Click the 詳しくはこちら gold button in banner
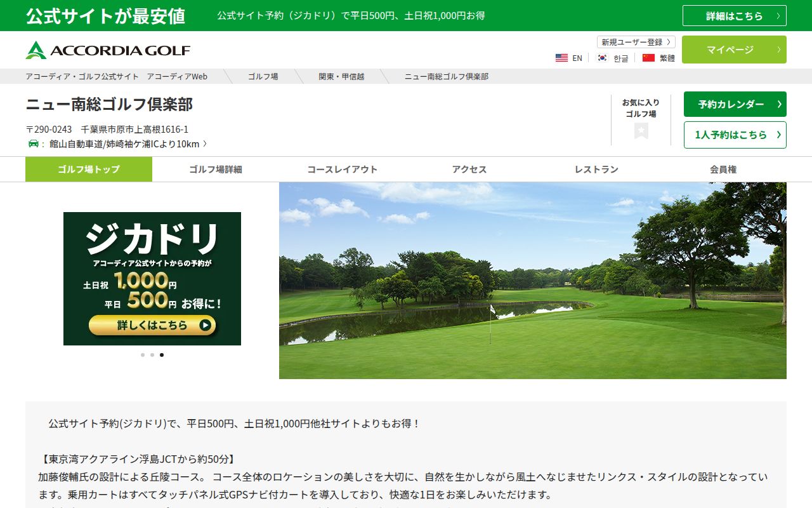 coord(152,325)
